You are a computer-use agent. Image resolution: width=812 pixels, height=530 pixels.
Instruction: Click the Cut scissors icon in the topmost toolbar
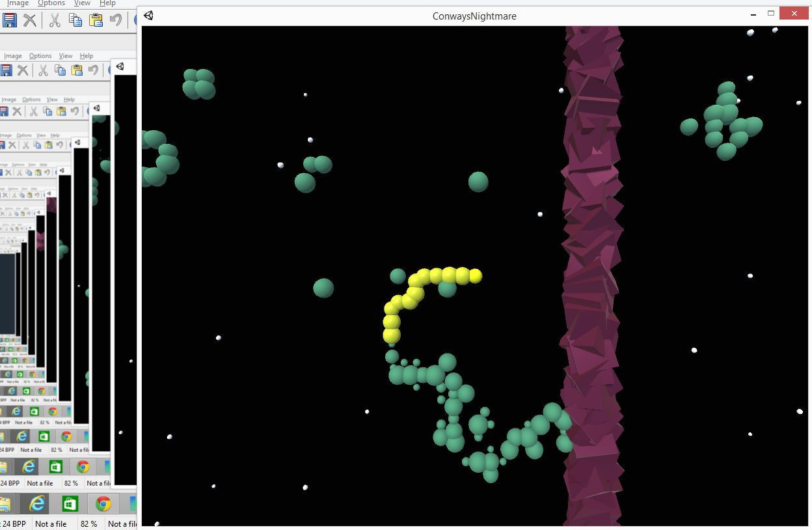(55, 20)
